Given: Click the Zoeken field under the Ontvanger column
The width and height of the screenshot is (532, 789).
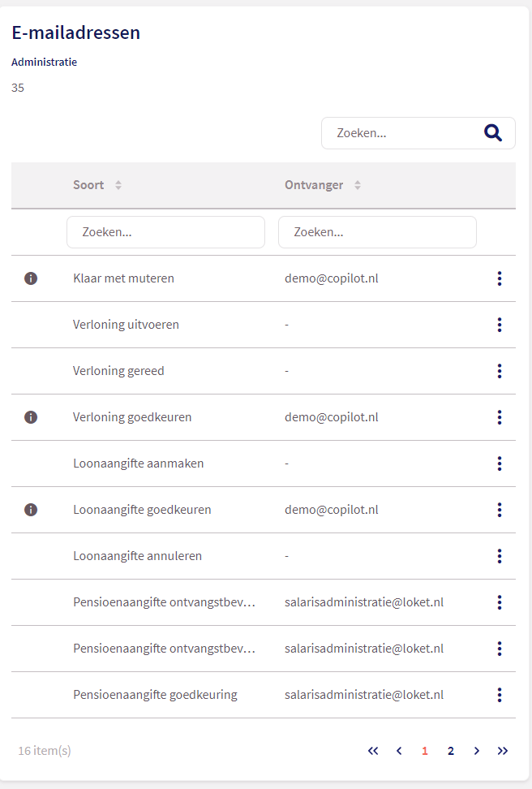Looking at the screenshot, I should tap(377, 232).
